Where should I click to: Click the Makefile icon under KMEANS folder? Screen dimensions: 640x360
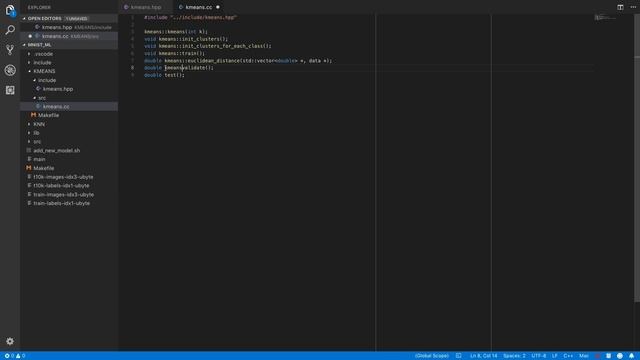tap(33, 115)
